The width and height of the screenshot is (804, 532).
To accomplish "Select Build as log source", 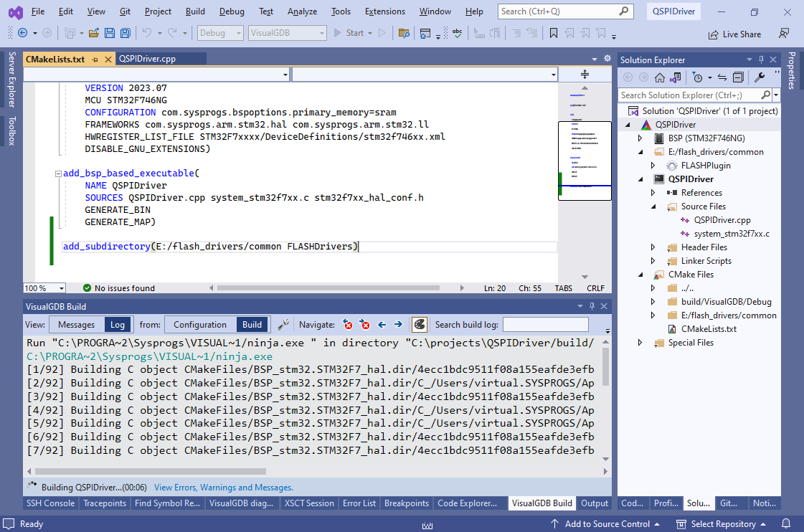I will tap(252, 324).
